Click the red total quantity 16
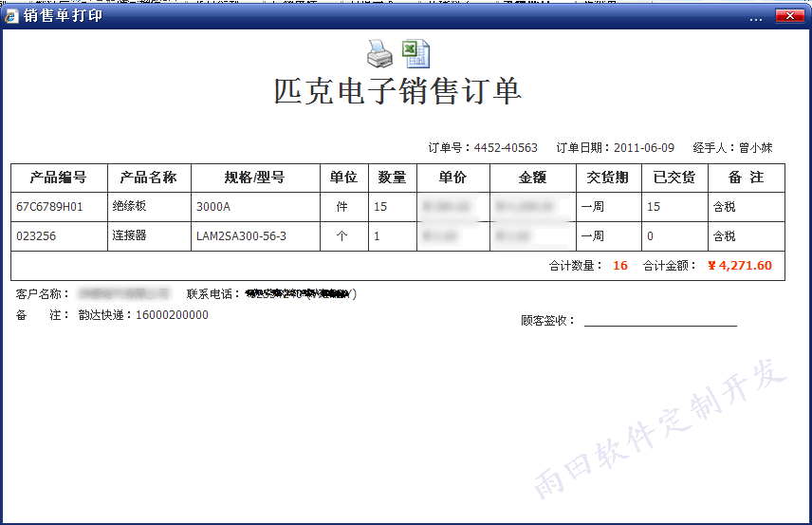Viewport: 812px width, 525px height. (620, 266)
